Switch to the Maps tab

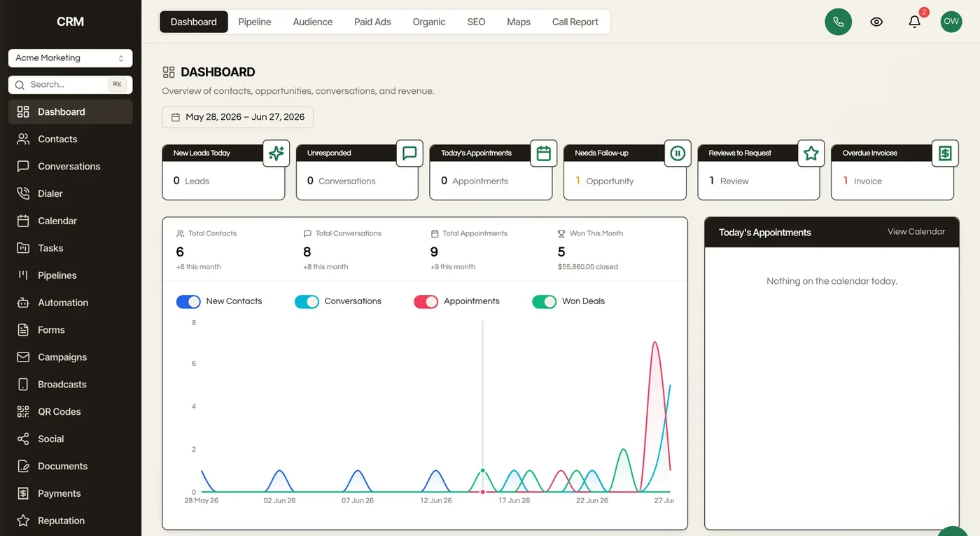[518, 22]
